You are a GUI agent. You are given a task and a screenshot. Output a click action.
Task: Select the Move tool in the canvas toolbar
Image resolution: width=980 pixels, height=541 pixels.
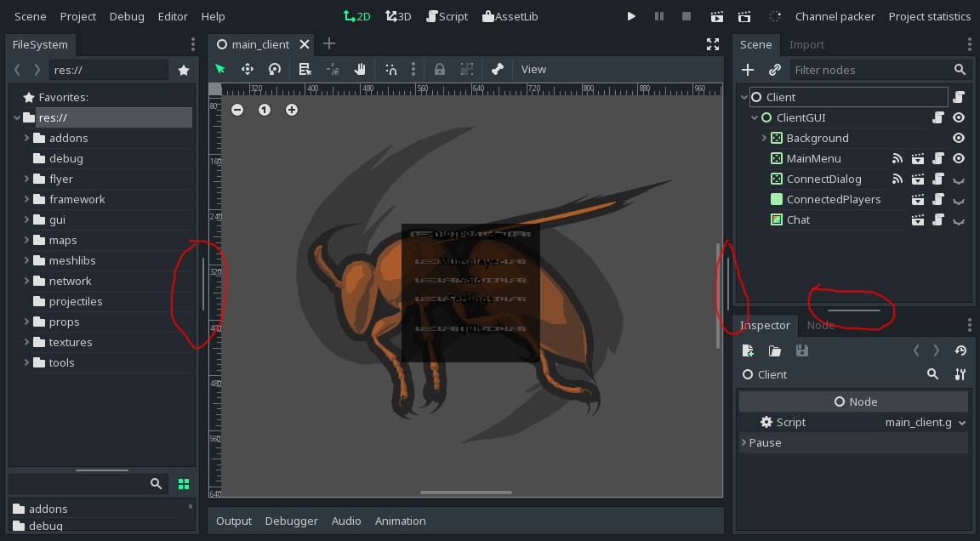247,69
